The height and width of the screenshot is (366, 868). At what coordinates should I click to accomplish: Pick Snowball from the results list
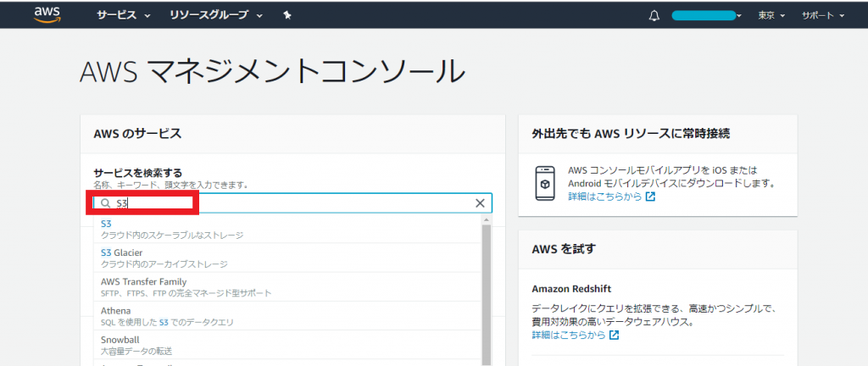click(x=287, y=345)
